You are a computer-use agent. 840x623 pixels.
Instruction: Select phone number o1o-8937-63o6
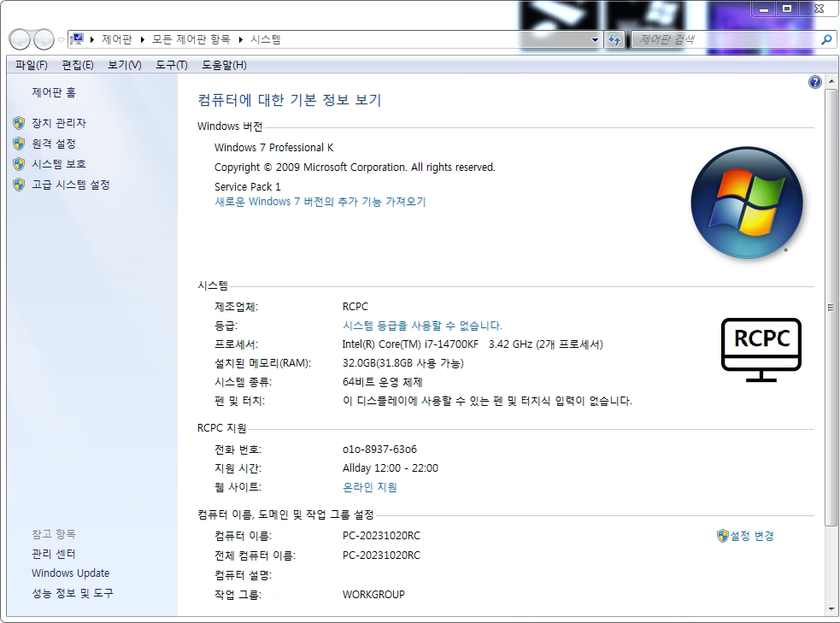pos(379,450)
